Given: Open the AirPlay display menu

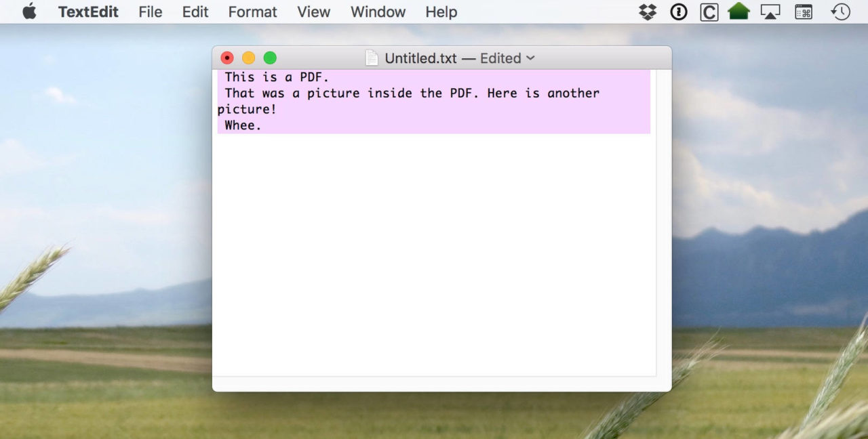Looking at the screenshot, I should (x=770, y=12).
